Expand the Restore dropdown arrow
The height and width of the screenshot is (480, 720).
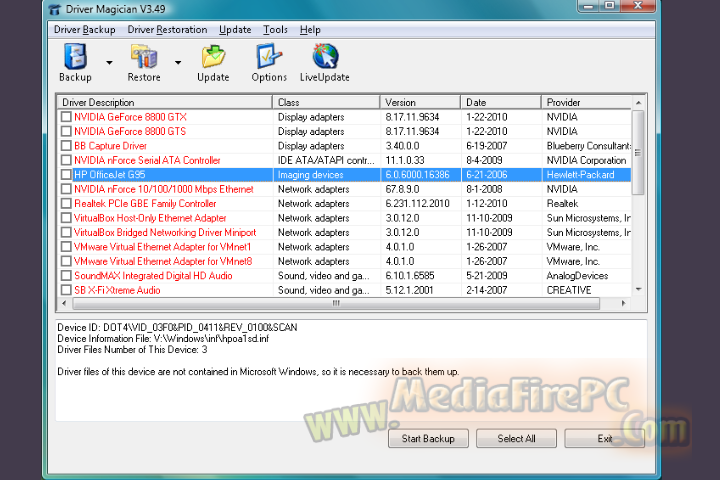178,62
